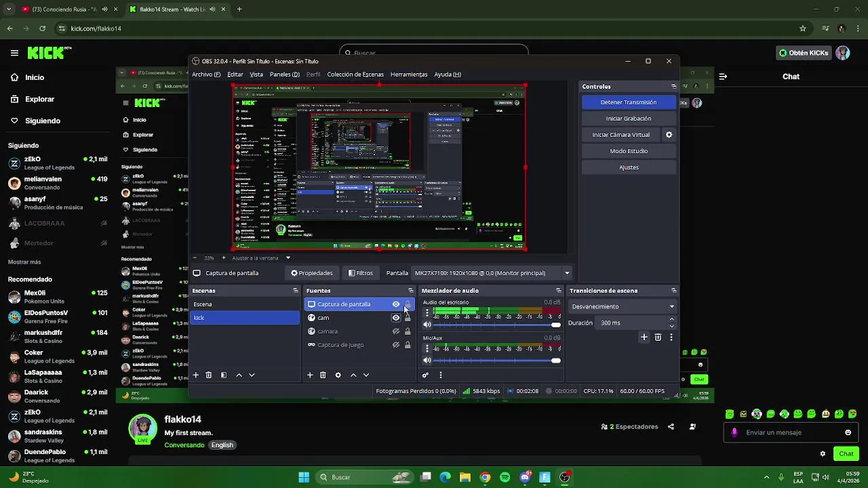Adjust the Mic/Aux volume slider
Viewport: 868px width, 488px height.
click(497, 360)
